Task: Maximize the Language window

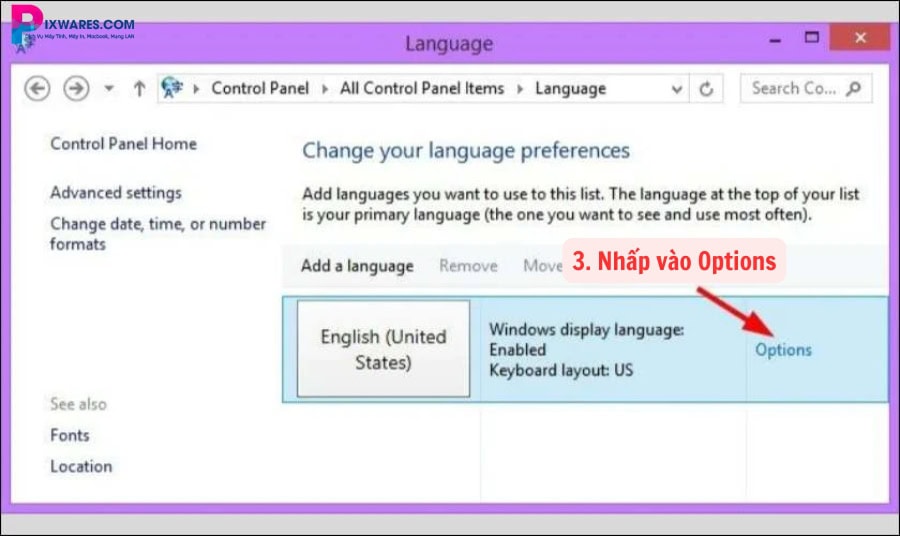Action: pyautogui.click(x=812, y=40)
